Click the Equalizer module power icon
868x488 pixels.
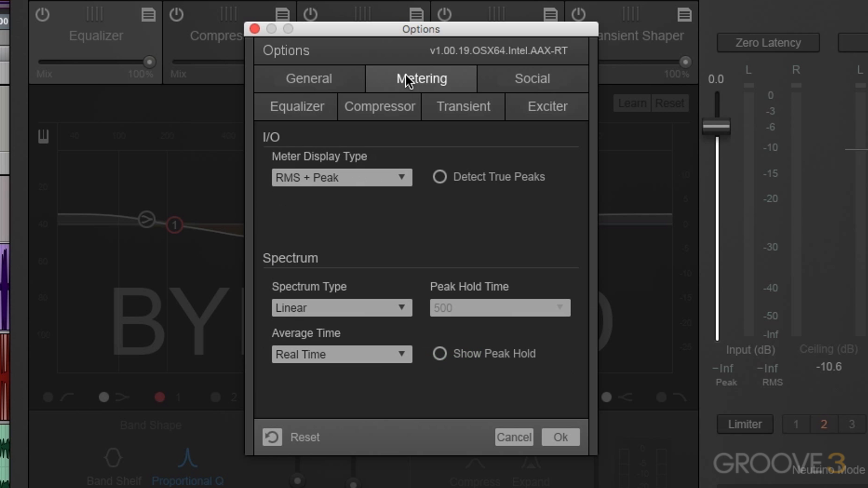pos(42,15)
